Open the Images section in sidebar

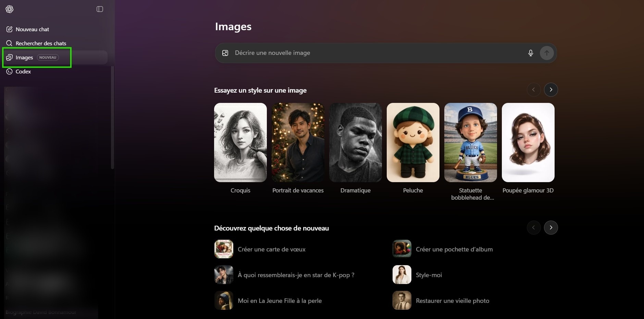pyautogui.click(x=24, y=58)
